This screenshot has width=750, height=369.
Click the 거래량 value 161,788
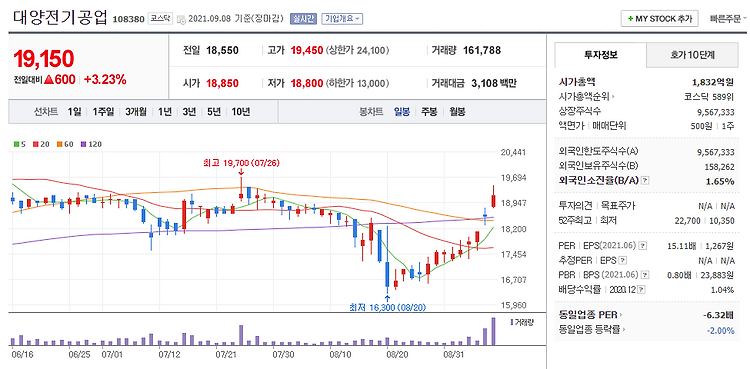pyautogui.click(x=482, y=50)
